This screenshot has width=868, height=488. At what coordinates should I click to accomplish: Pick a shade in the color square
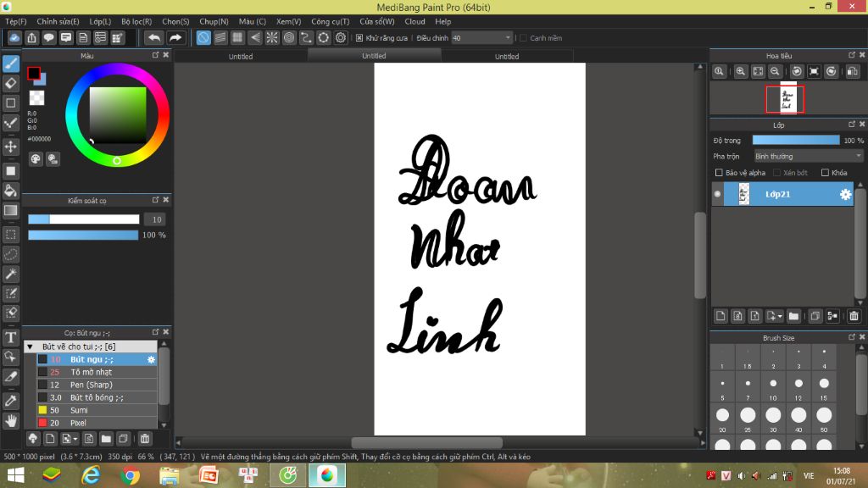[118, 114]
